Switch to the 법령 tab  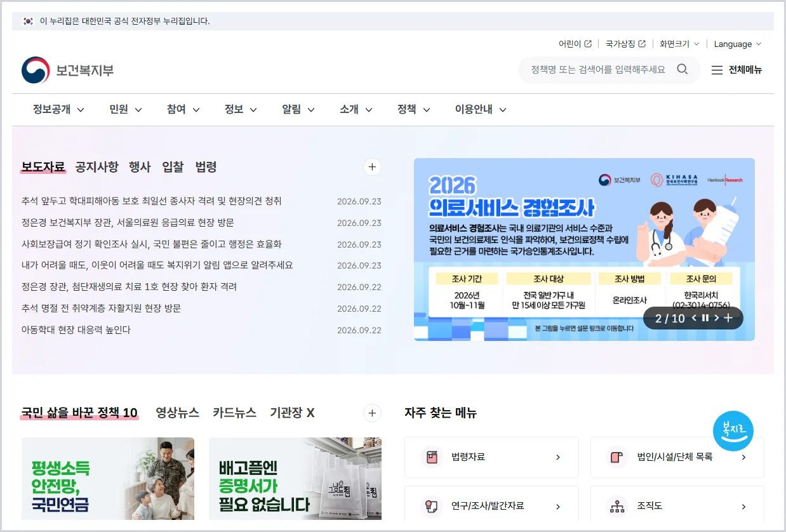206,167
